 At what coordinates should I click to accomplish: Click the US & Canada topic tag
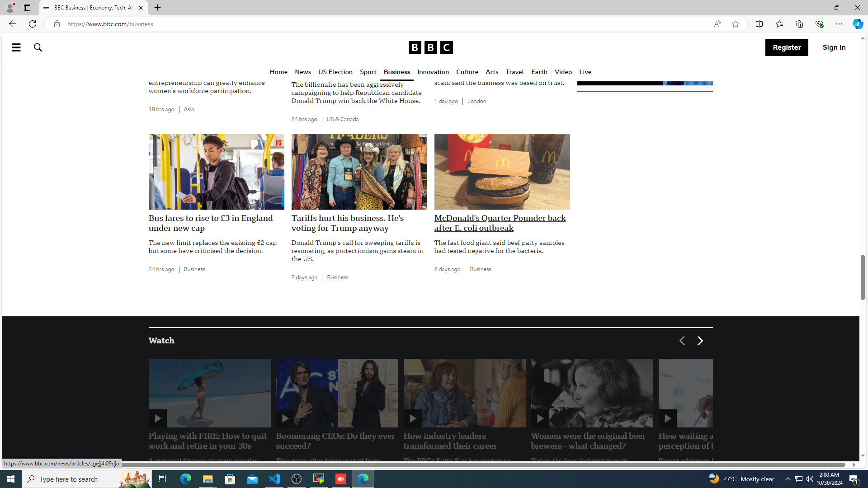(343, 119)
